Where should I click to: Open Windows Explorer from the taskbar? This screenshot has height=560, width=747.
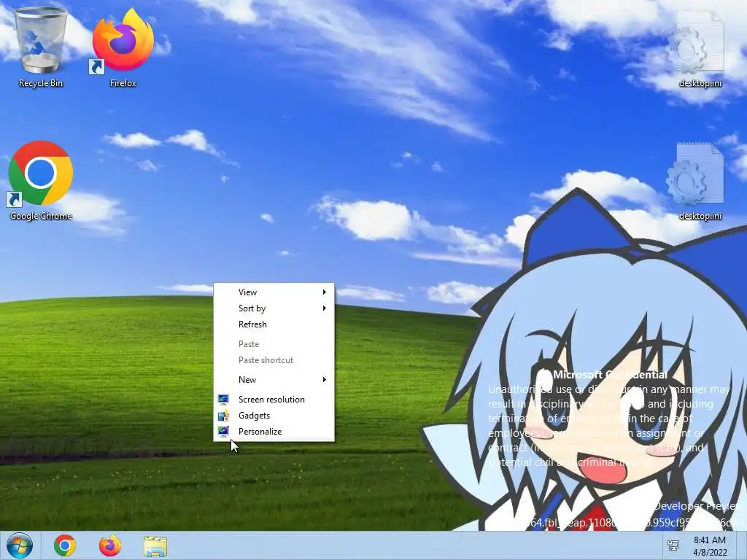[x=155, y=546]
